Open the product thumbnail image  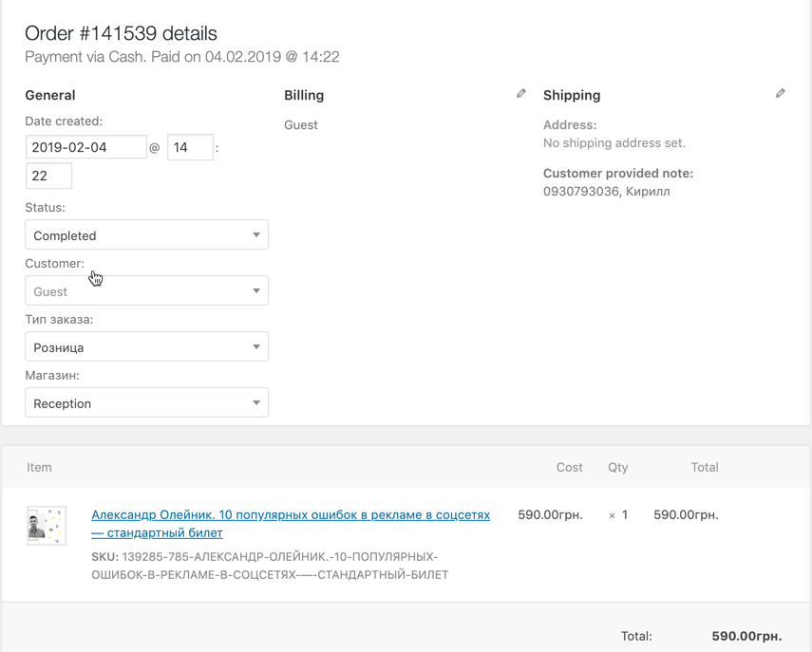[47, 526]
